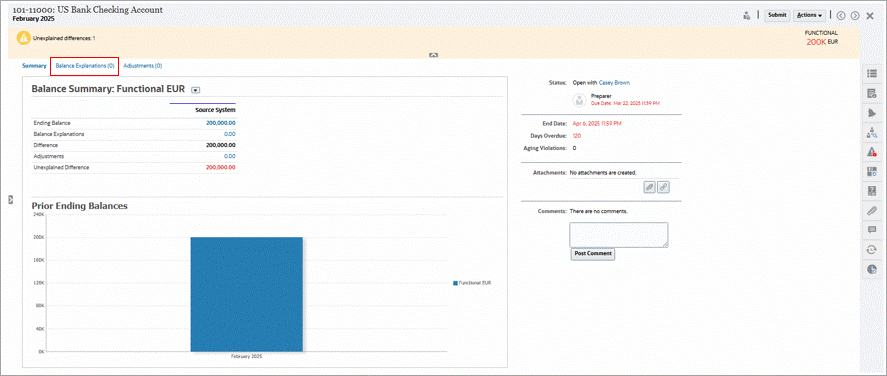Click the red Unexplained Difference amount 200,000.00
Screen dimensions: 887x376
point(221,167)
